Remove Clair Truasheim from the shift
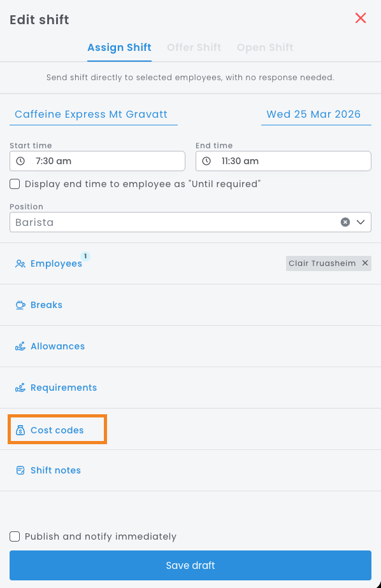Image resolution: width=381 pixels, height=588 pixels. (x=365, y=263)
